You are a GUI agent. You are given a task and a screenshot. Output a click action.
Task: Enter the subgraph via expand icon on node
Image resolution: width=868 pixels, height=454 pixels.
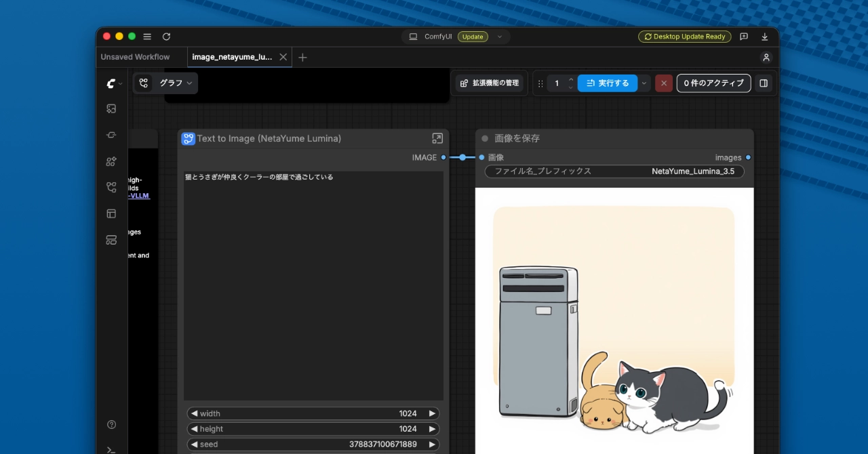(437, 138)
